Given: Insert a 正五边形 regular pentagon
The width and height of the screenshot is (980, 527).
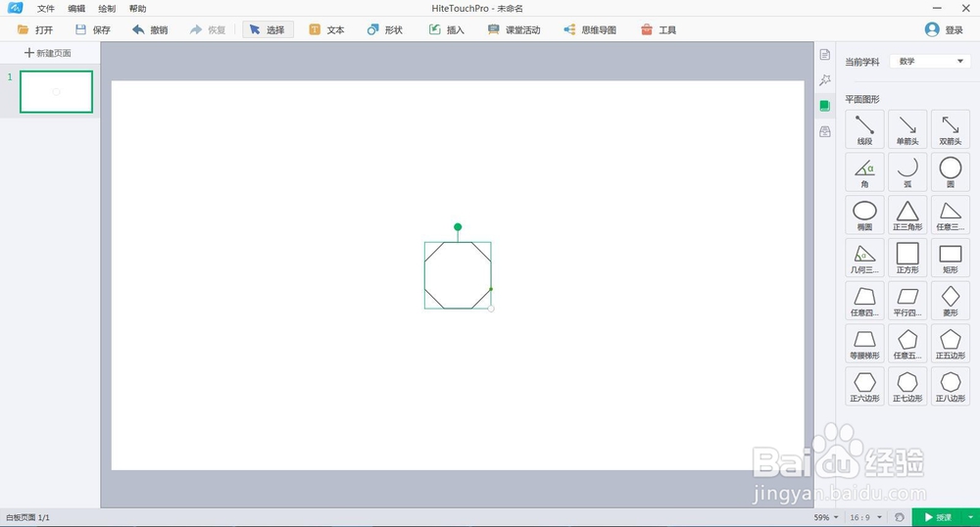Looking at the screenshot, I should click(950, 343).
